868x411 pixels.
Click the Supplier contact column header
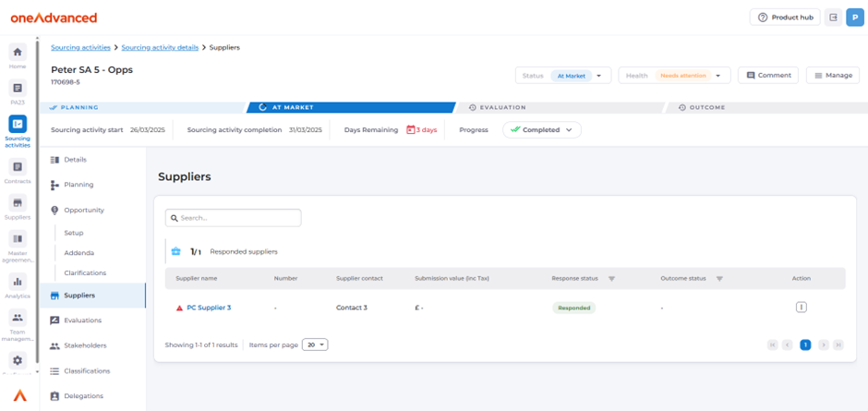[359, 279]
